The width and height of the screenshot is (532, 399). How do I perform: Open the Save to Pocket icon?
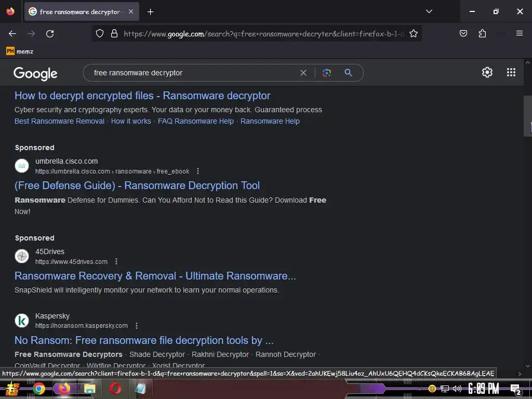[x=463, y=33]
